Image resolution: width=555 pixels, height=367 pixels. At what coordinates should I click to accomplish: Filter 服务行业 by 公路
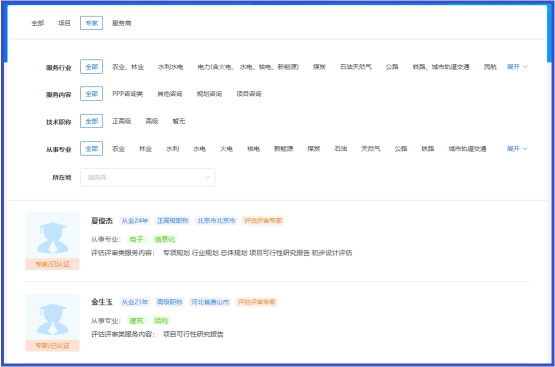(392, 67)
